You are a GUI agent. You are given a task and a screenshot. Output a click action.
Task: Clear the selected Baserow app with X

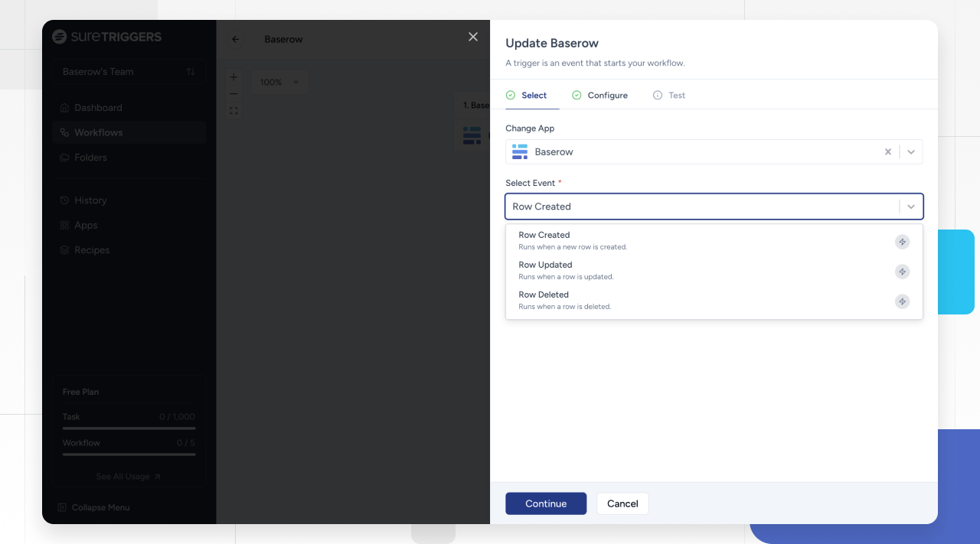888,151
